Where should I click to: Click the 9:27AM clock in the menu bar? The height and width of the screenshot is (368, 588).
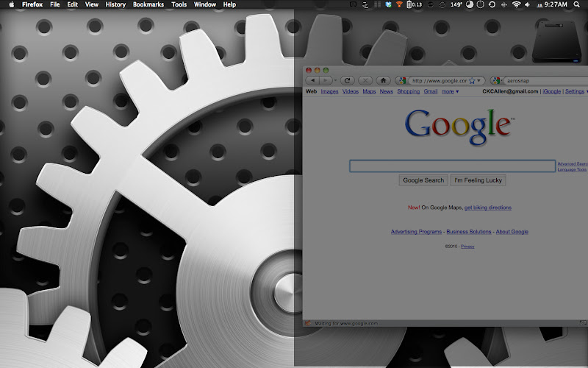556,4
